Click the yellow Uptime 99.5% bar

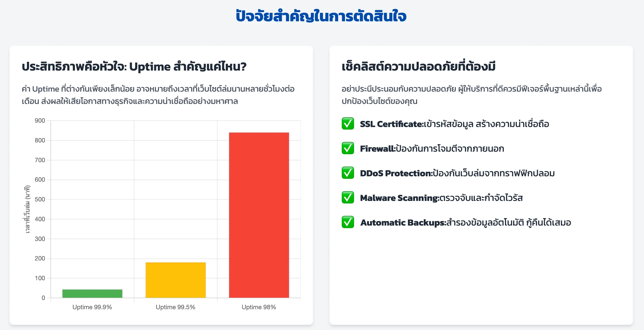[176, 280]
